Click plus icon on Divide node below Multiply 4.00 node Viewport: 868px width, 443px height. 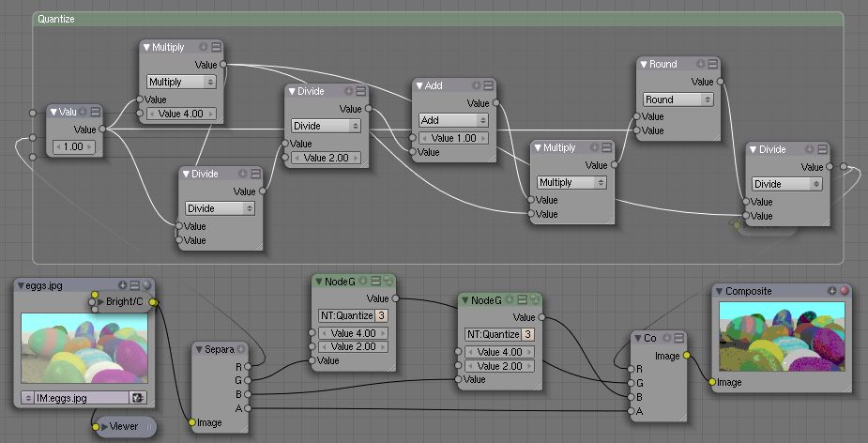coord(242,174)
